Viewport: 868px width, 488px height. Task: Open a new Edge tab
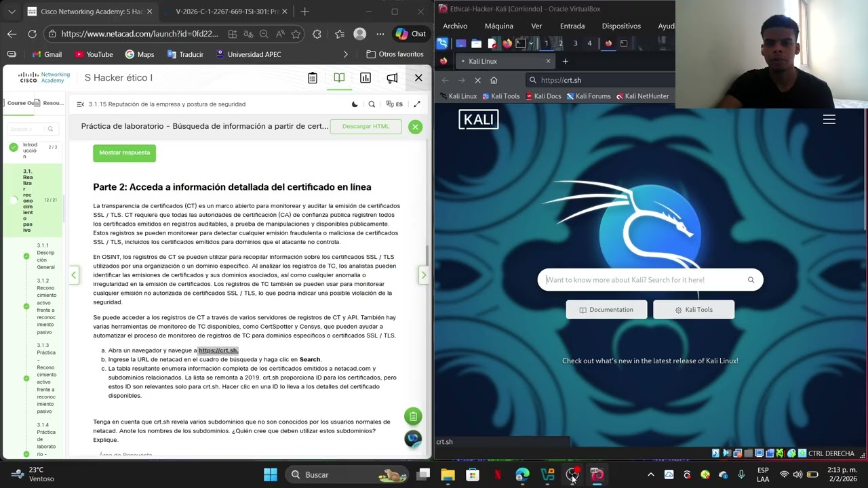pos(304,12)
